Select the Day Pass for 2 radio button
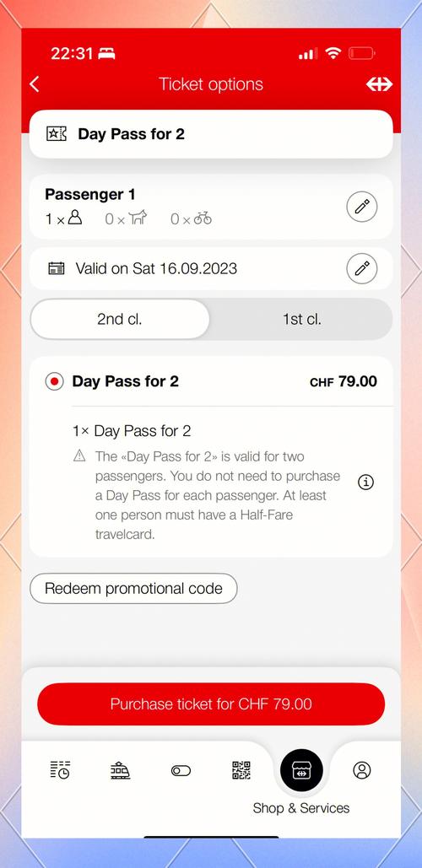Image resolution: width=422 pixels, height=868 pixels. [x=54, y=381]
